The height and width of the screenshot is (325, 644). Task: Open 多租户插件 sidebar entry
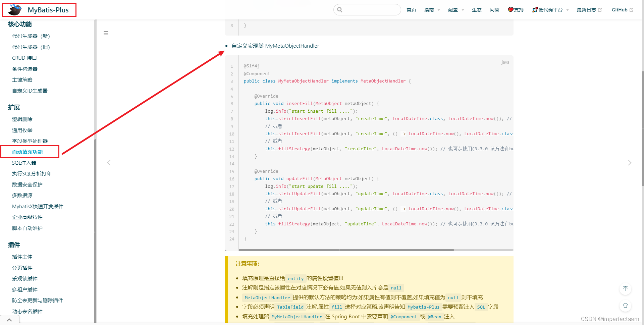pyautogui.click(x=25, y=290)
